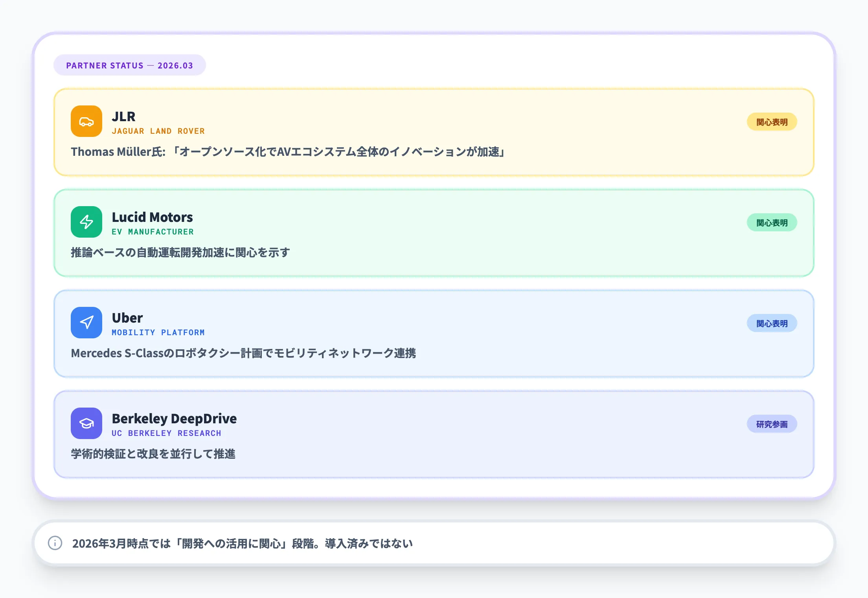Screen dimensions: 868x598
Task: Click the EV MANUFACTURER subtitle text
Action: (153, 232)
